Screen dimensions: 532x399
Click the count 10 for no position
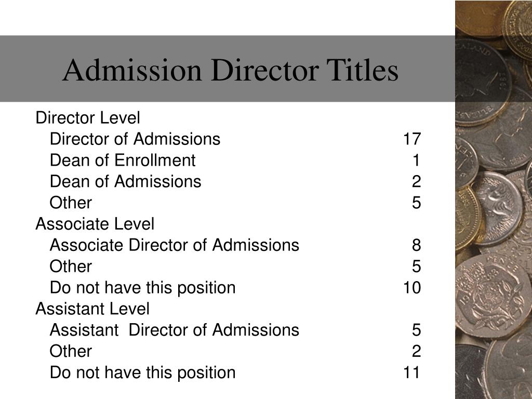412,288
